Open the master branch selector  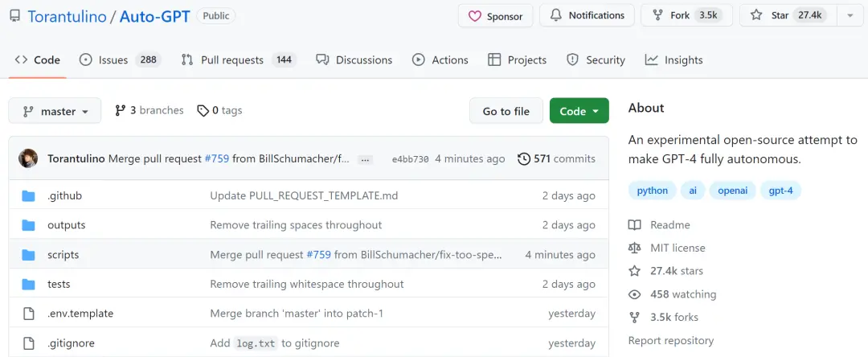click(x=55, y=111)
